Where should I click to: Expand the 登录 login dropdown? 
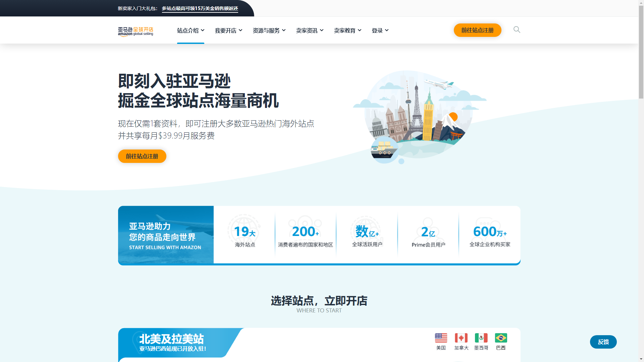(x=380, y=31)
